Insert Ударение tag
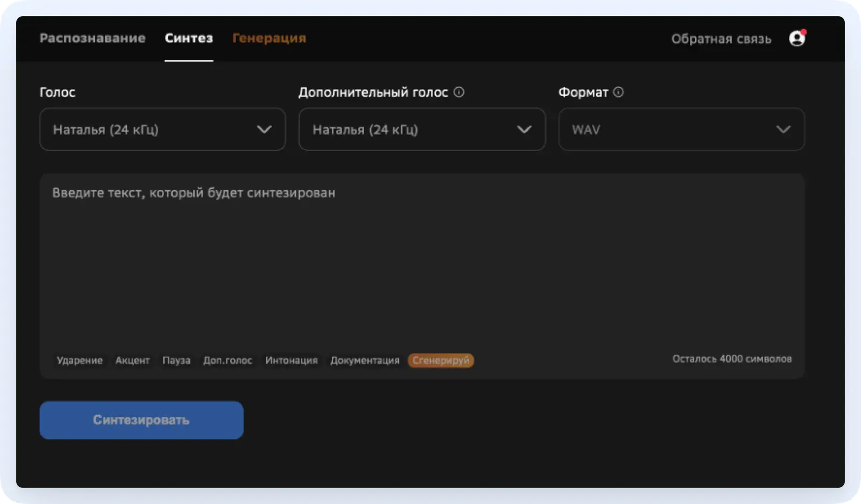 80,360
